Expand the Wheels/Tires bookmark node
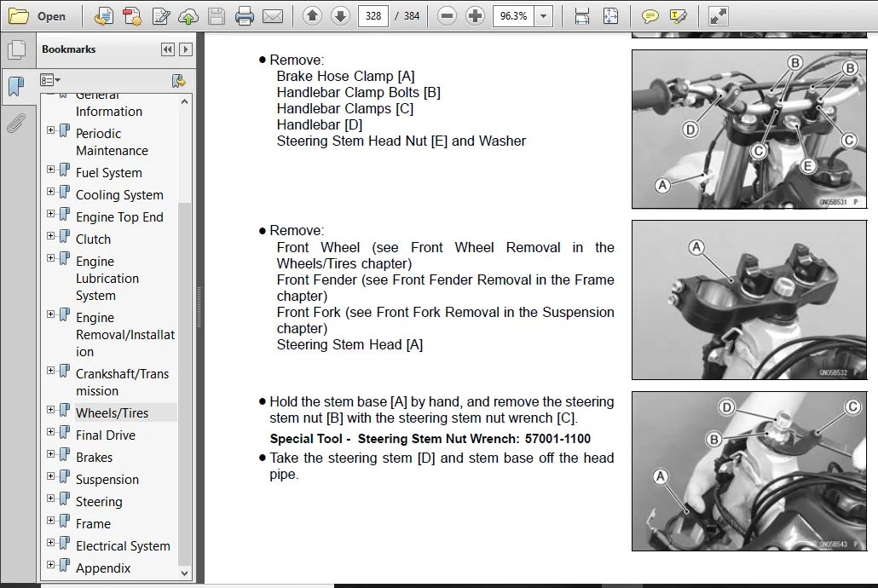Image resolution: width=878 pixels, height=588 pixels. tap(50, 409)
